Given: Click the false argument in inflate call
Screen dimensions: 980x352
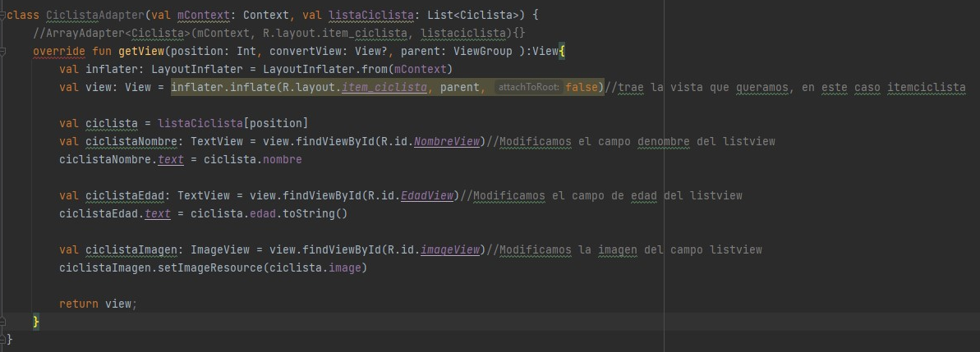Looking at the screenshot, I should [582, 88].
